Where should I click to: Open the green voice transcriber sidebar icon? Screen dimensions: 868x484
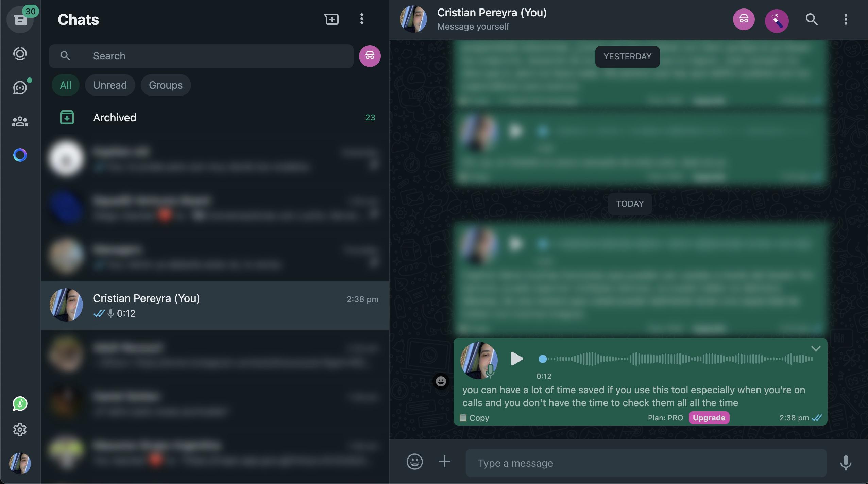tap(20, 404)
